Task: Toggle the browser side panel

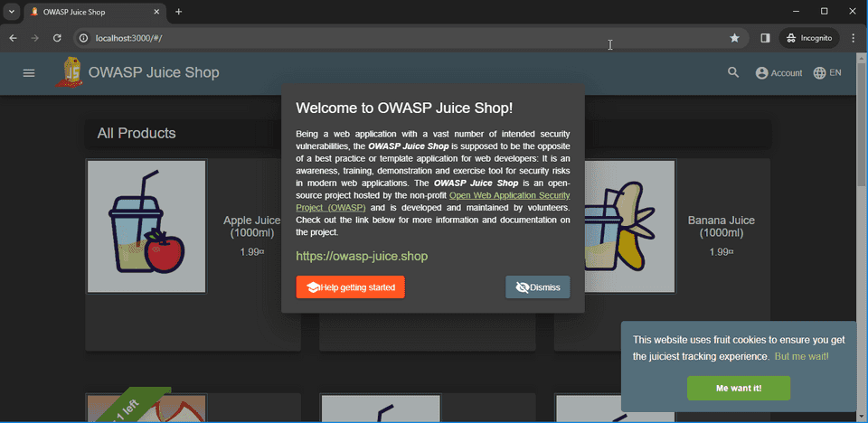Action: pyautogui.click(x=765, y=38)
